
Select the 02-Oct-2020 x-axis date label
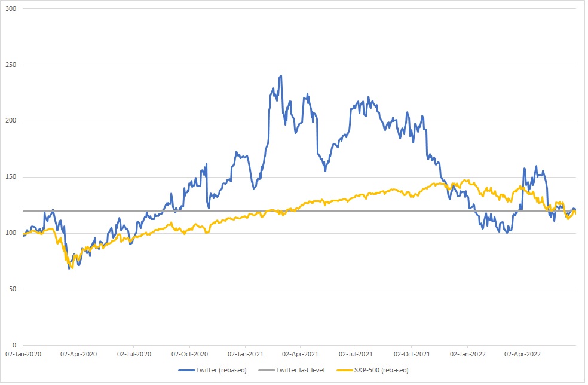189,354
